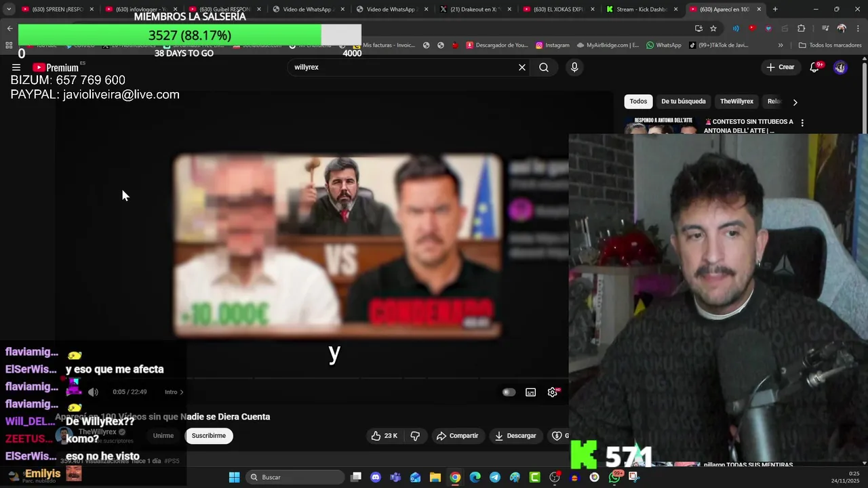Open the WhatsApp bookmark
Screen dimensions: 868x488
664,45
